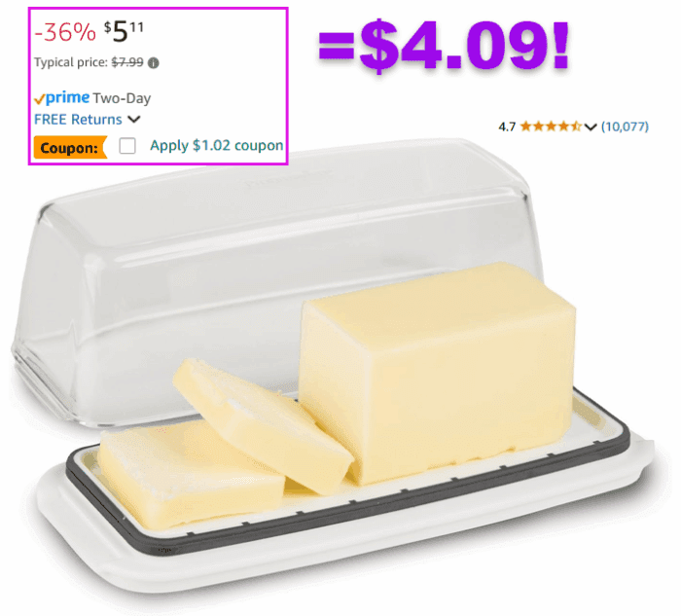Click the large block of butter
The image size is (681, 616).
click(x=438, y=372)
